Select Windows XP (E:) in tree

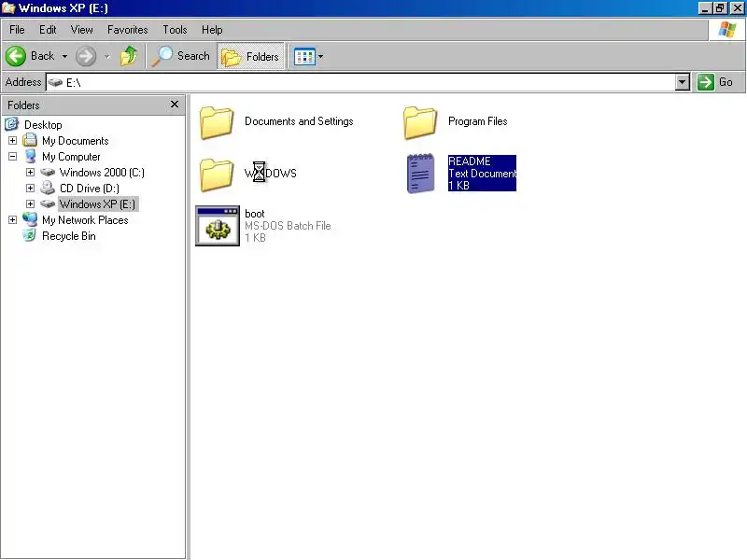(98, 204)
